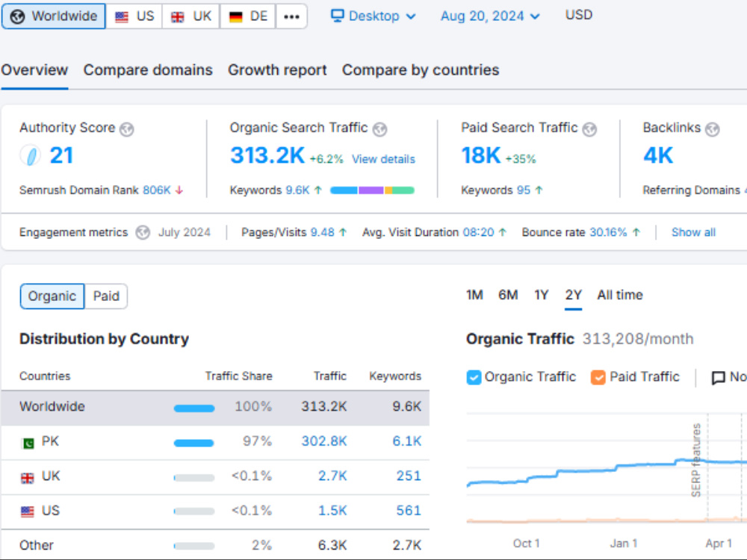Switch distribution to the Paid toggle
Viewport: 747px width, 560px height.
tap(106, 296)
